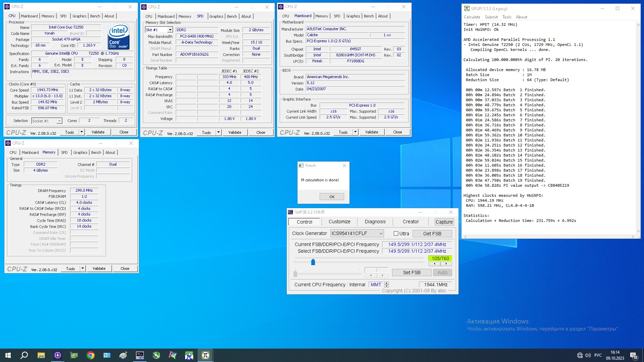The height and width of the screenshot is (362, 644).
Task: Click gray lower slider thumb in SetFSB
Action: coord(295,273)
